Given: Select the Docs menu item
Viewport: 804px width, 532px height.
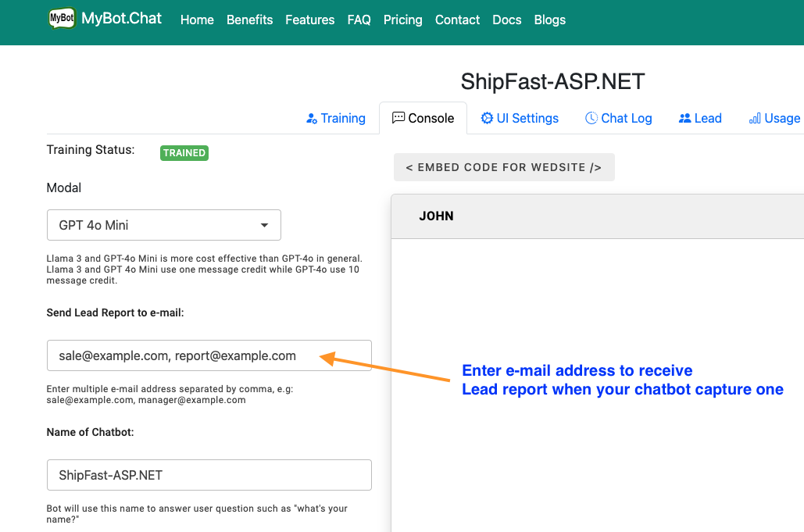Looking at the screenshot, I should (506, 20).
